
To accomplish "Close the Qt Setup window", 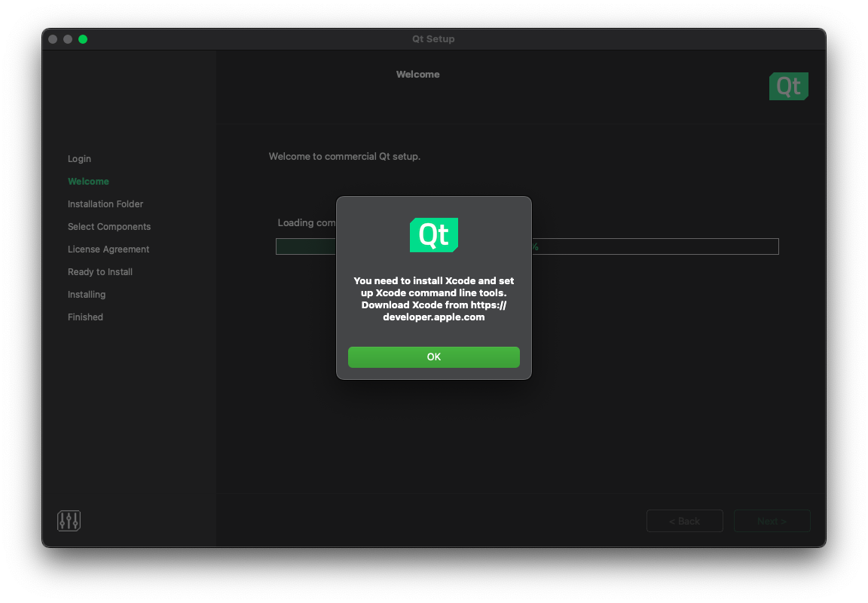I will (x=53, y=39).
